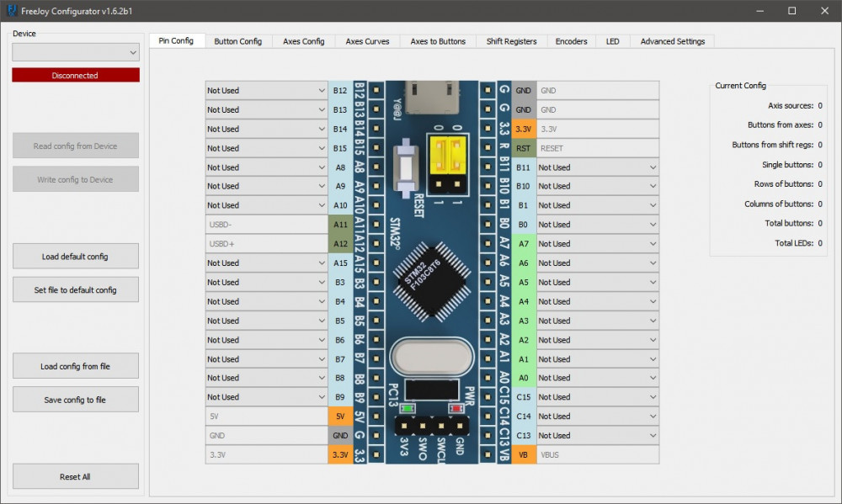Click the Total LEDs label

pyautogui.click(x=794, y=243)
